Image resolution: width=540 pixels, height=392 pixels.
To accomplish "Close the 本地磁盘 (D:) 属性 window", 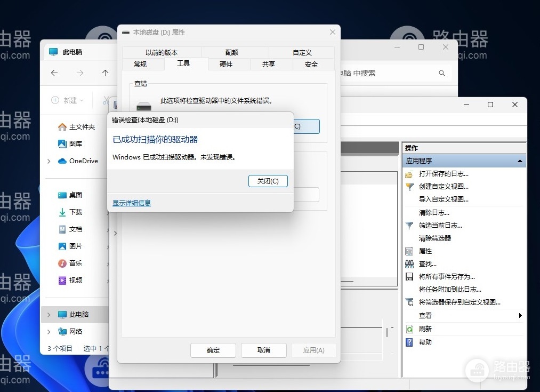I will coord(332,32).
